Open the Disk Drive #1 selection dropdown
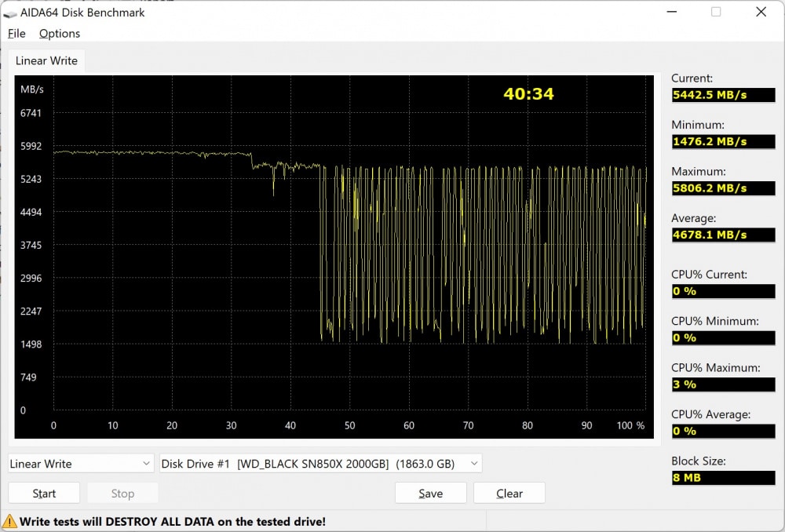 (320, 464)
